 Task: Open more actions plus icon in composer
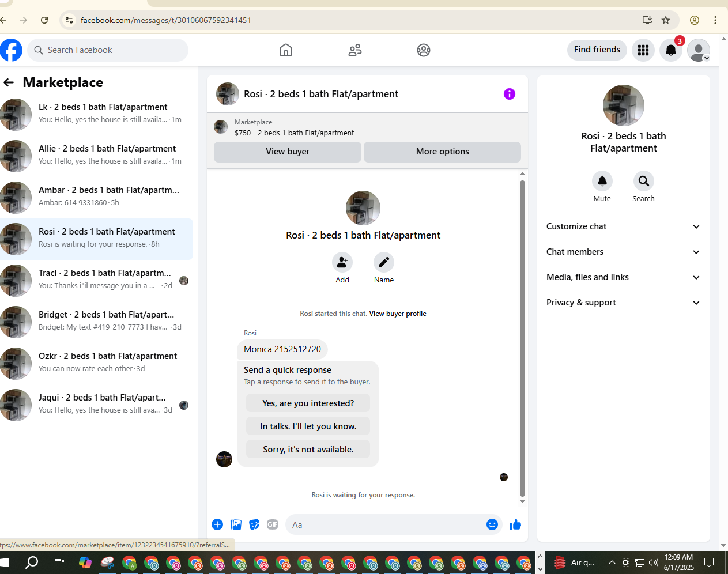click(x=217, y=524)
